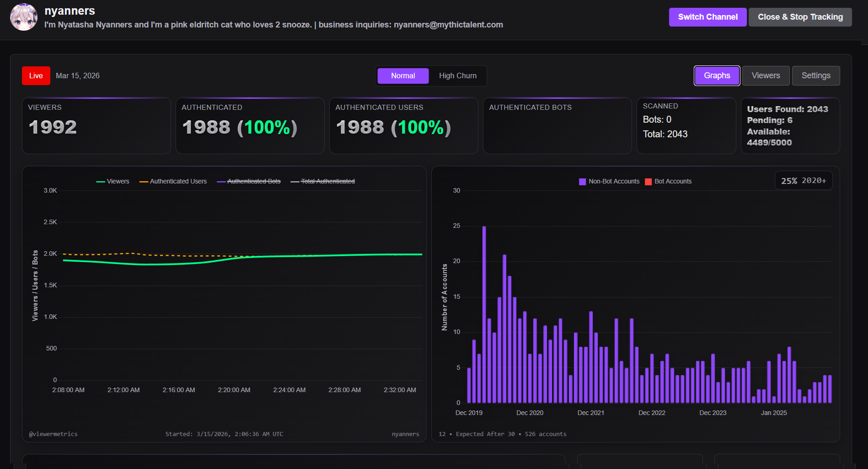868x469 pixels.
Task: Click the Switch Channel button
Action: click(x=707, y=17)
